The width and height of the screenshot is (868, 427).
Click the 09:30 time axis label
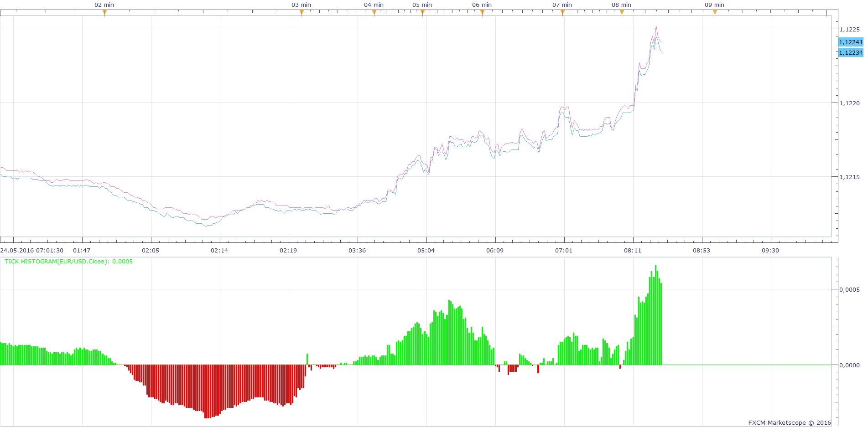pyautogui.click(x=770, y=251)
